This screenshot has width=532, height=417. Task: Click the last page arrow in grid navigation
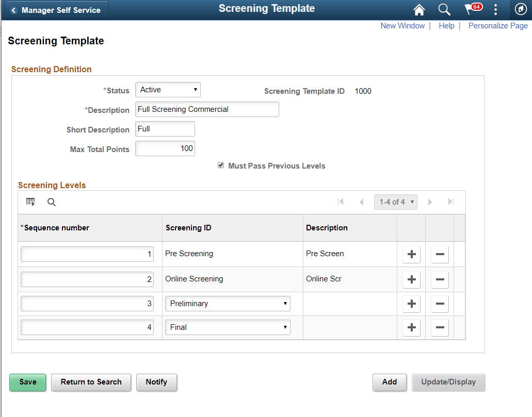(x=450, y=202)
